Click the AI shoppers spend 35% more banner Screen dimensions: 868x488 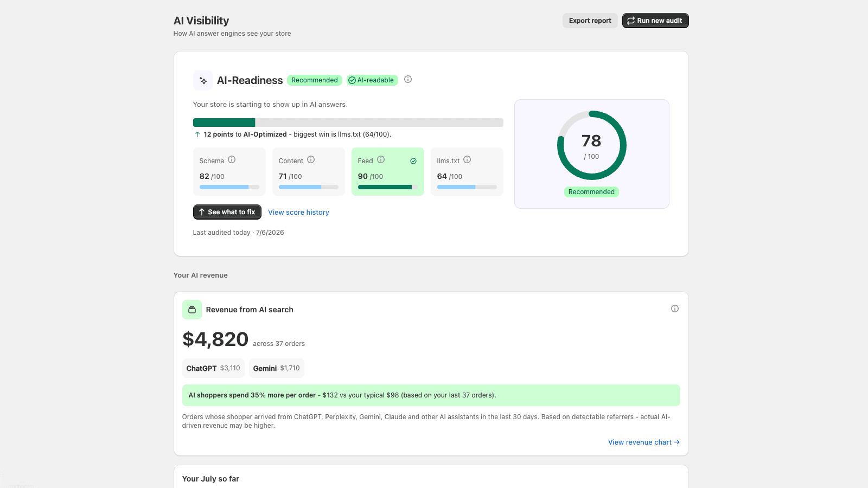tap(431, 395)
